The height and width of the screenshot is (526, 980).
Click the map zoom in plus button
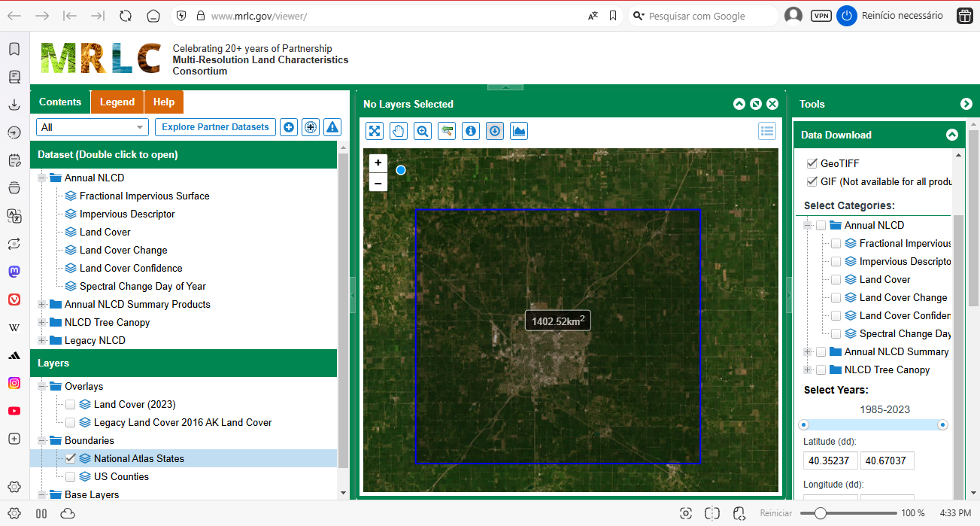pyautogui.click(x=378, y=163)
